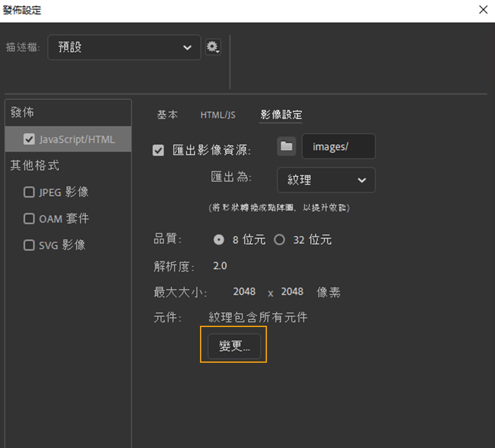This screenshot has width=495, height=448.
Task: Select the 影像設定 tab
Action: [x=280, y=115]
